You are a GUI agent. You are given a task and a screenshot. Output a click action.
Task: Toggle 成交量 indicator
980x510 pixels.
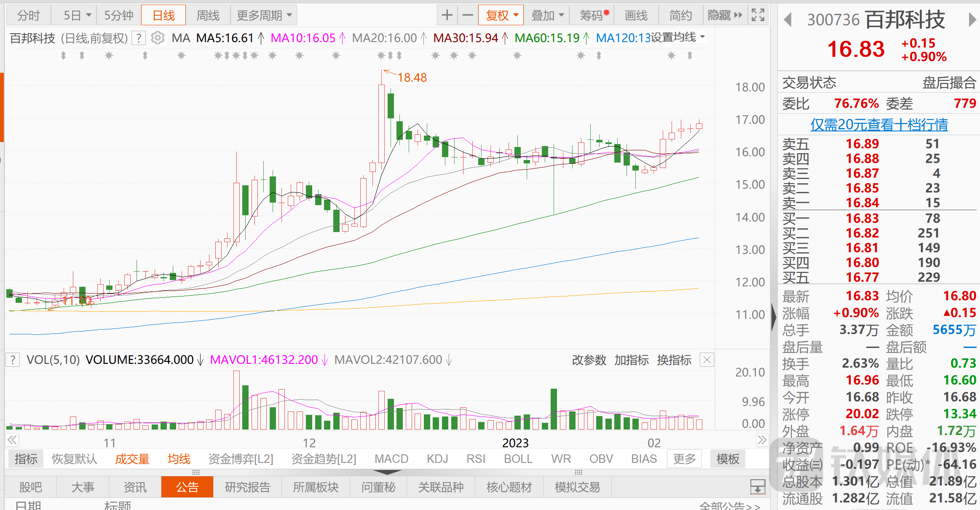[132, 459]
